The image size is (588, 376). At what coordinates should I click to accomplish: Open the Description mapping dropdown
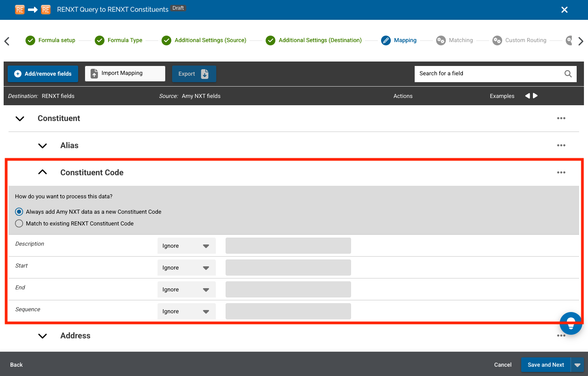[187, 246]
